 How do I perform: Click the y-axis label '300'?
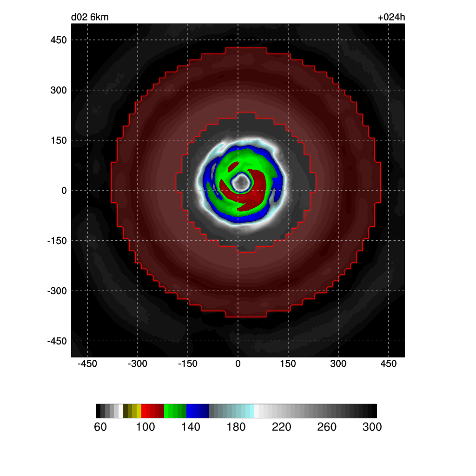coord(58,90)
